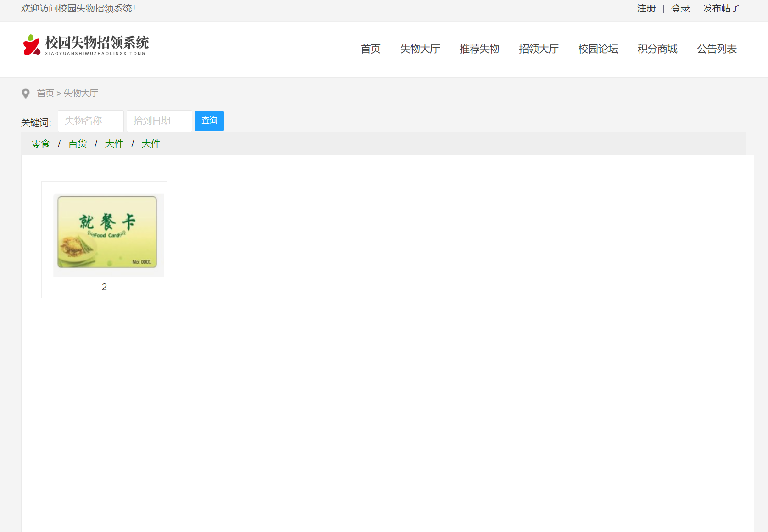Open the 首页 breadcrumb link
The height and width of the screenshot is (532, 768).
tap(45, 93)
